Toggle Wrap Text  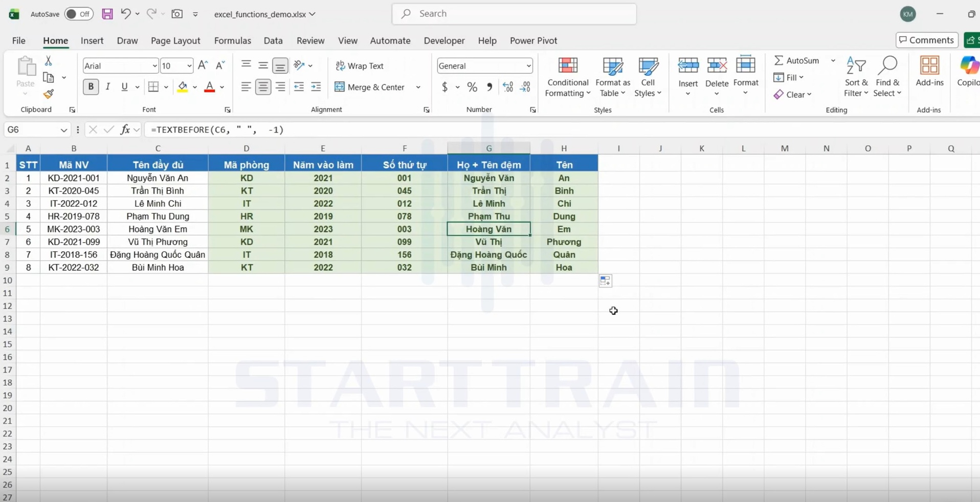[360, 66]
